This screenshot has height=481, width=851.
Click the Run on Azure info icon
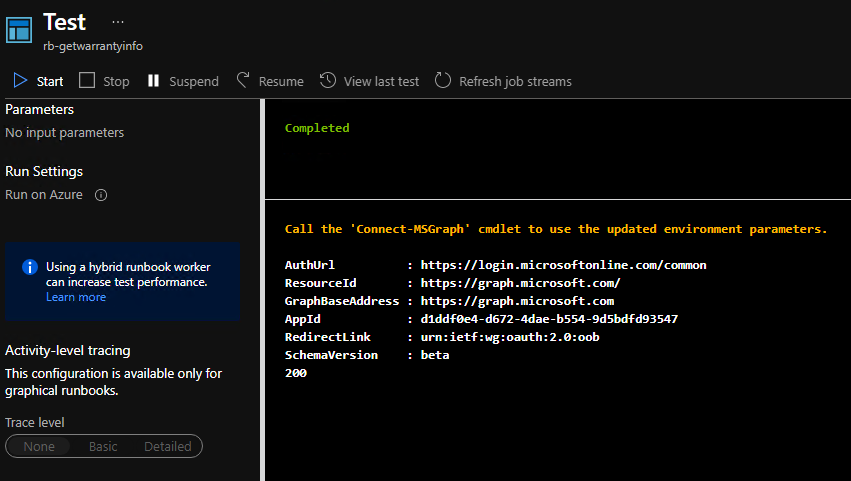click(x=101, y=195)
